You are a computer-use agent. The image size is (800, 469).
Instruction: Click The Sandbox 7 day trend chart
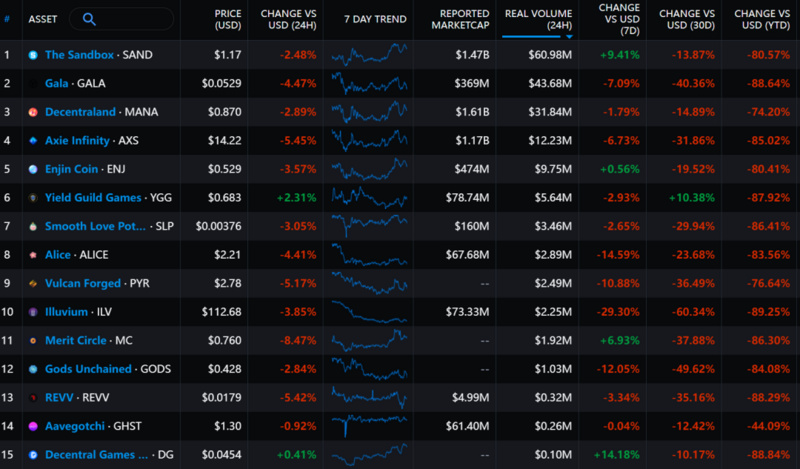point(369,55)
